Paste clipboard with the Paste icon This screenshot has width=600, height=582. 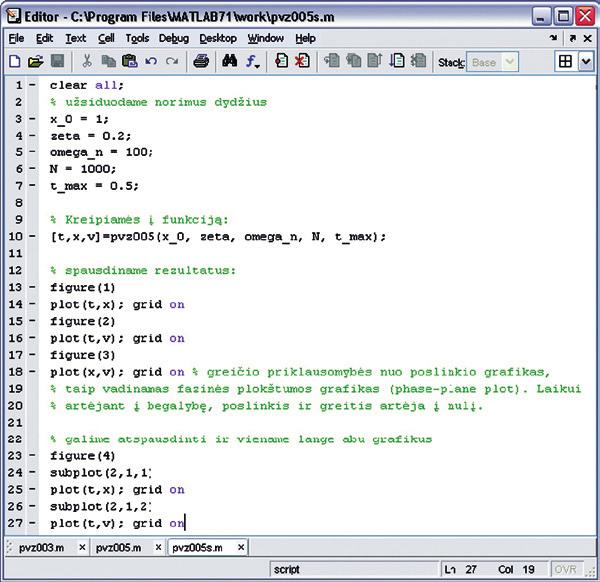tap(130, 61)
